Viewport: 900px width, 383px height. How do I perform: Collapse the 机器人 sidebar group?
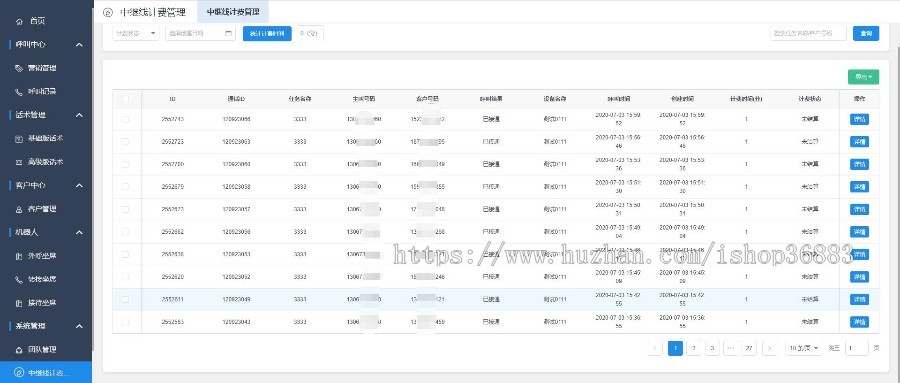point(79,233)
